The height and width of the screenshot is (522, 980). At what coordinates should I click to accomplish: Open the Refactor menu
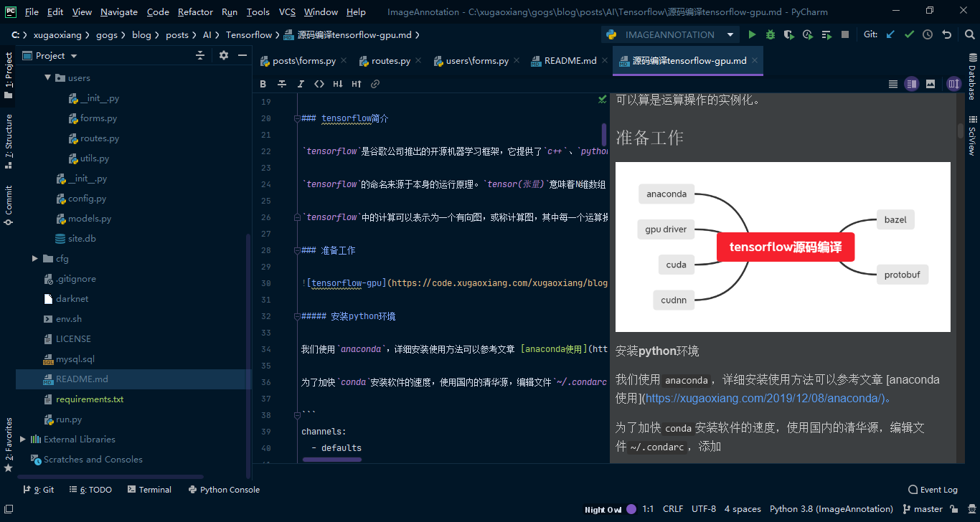[195, 11]
